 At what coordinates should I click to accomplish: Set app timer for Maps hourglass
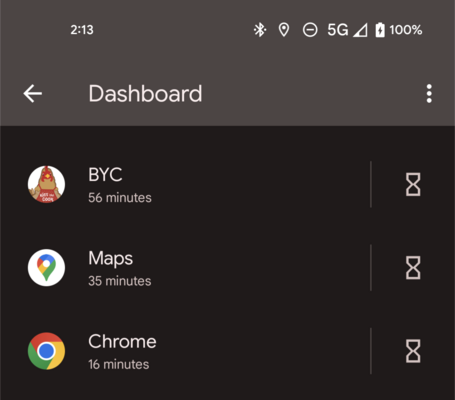point(413,268)
